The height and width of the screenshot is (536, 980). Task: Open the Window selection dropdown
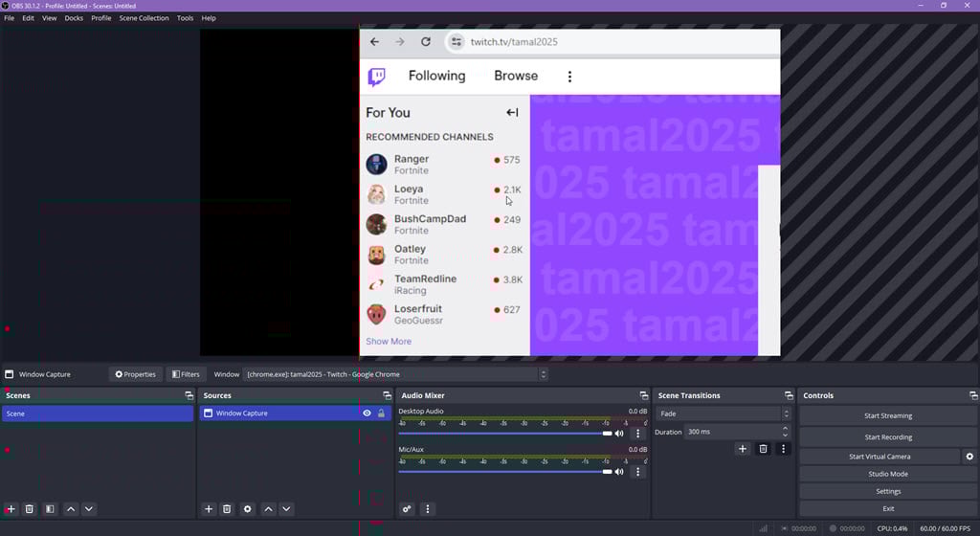click(x=395, y=374)
